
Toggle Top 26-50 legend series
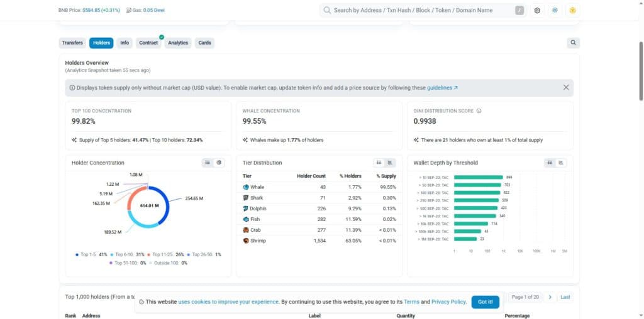[204, 254]
